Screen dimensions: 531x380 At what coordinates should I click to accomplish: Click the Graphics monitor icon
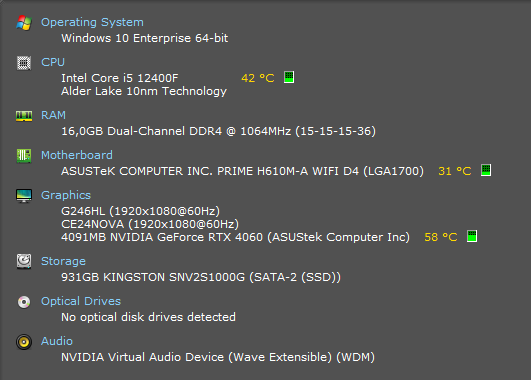coord(24,196)
